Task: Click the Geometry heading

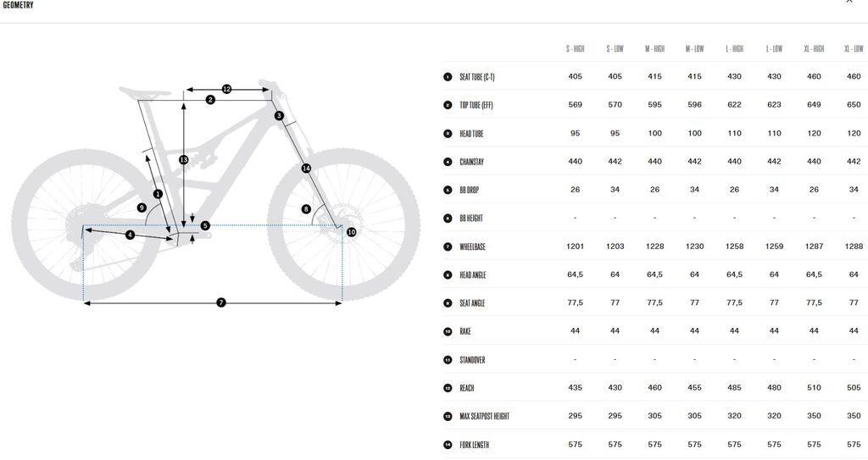Action: coord(19,5)
